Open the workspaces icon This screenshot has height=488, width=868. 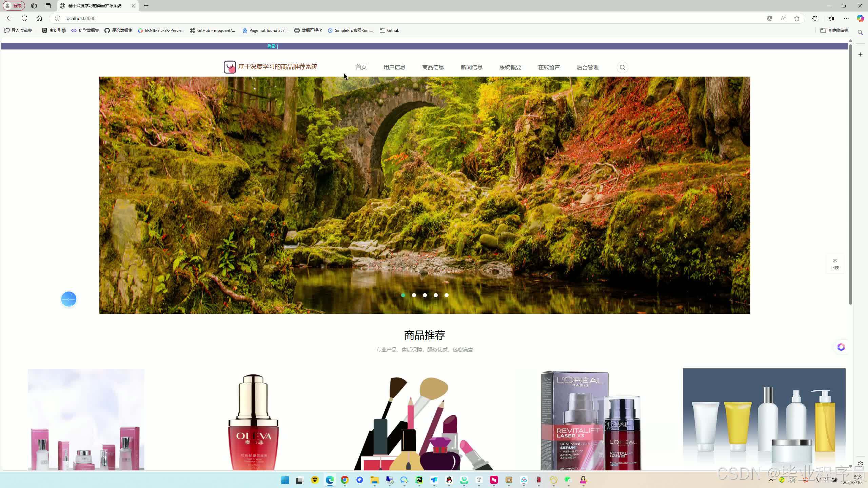coord(34,6)
